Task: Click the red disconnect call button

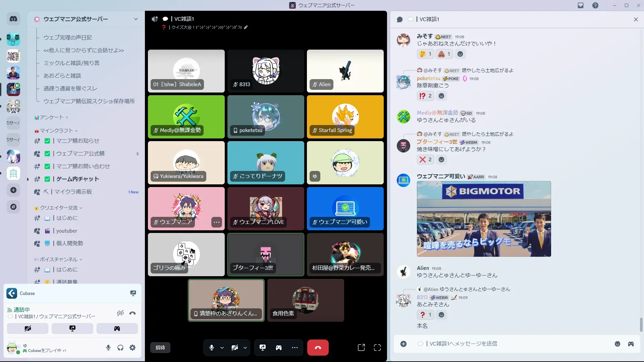Action: pos(318,348)
